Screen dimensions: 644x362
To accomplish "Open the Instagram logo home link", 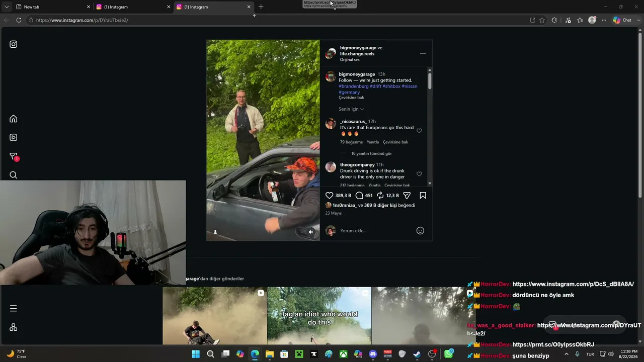I will click(14, 44).
